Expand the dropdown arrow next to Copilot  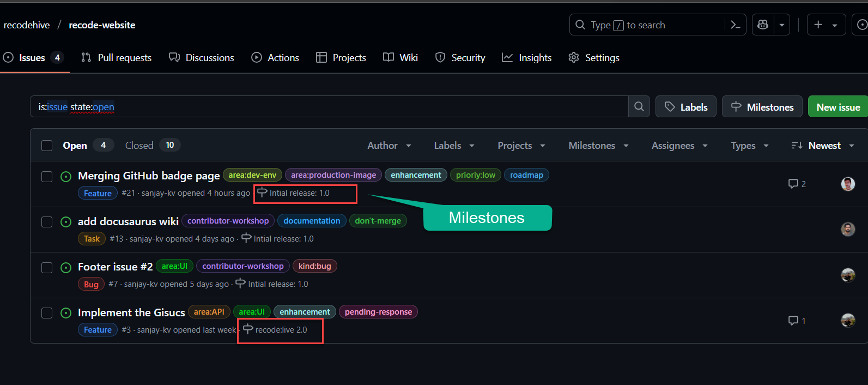[782, 25]
